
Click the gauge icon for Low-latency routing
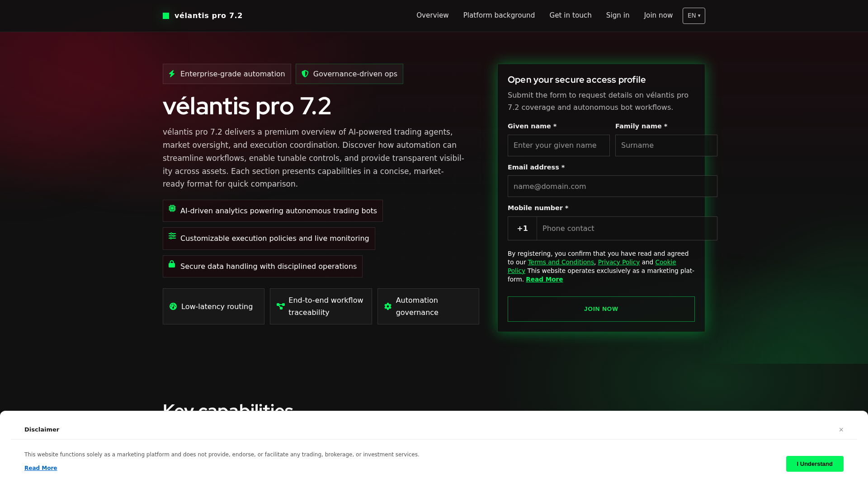click(173, 306)
